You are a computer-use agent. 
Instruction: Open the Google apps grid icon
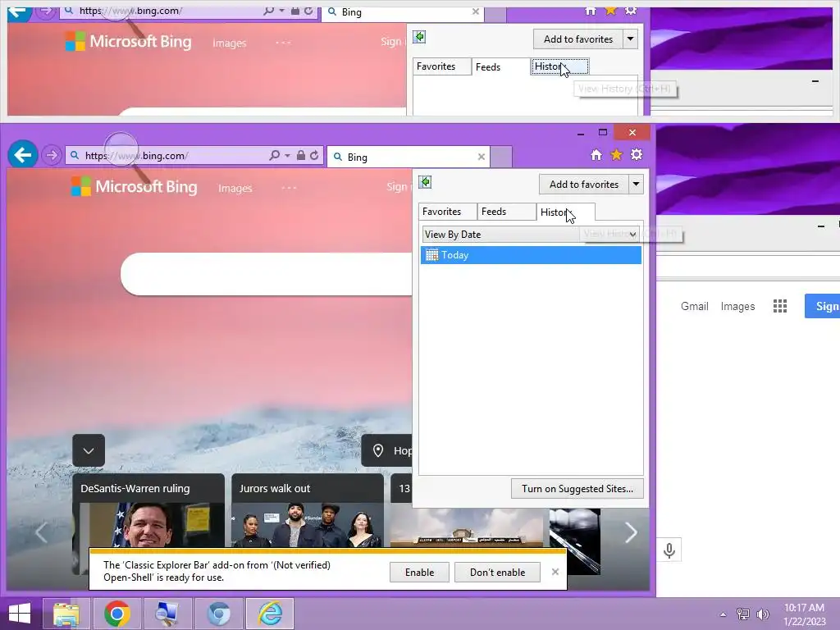pyautogui.click(x=780, y=306)
